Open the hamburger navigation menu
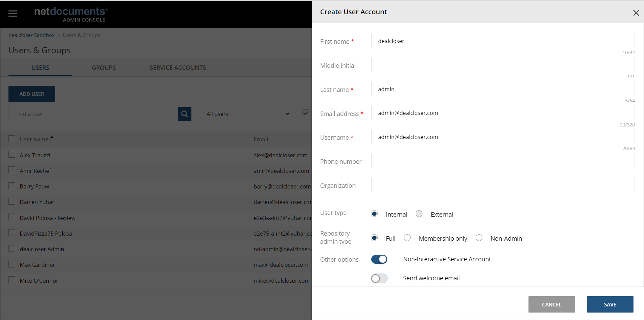 (13, 14)
